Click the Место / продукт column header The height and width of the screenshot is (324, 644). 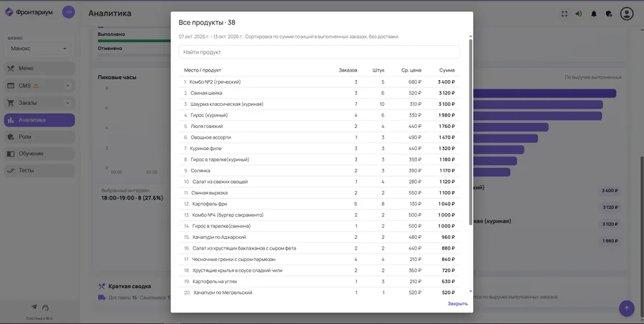(203, 70)
